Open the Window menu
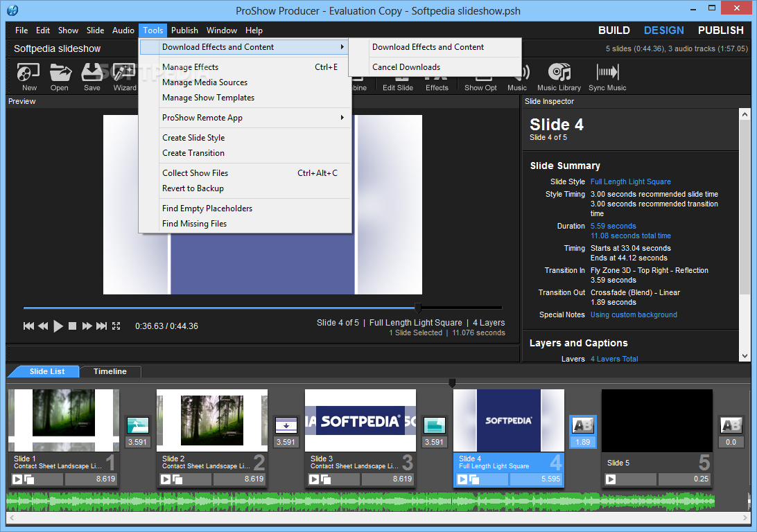This screenshot has height=532, width=757. (222, 30)
